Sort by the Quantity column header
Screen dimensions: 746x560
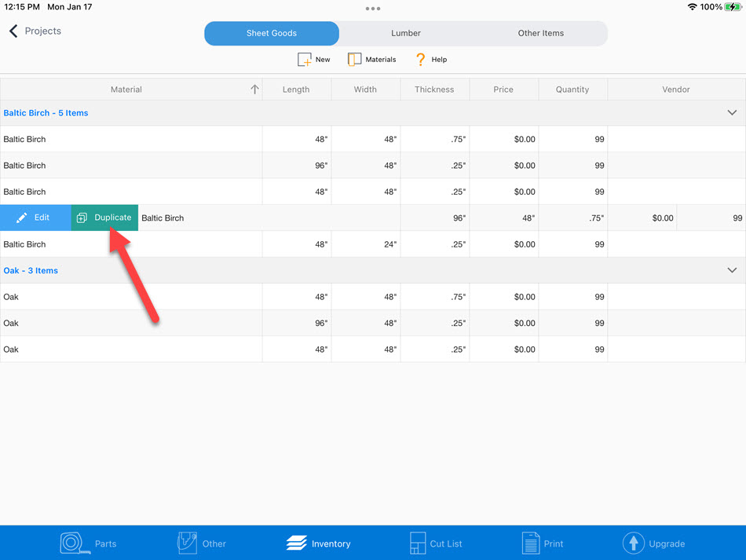572,90
